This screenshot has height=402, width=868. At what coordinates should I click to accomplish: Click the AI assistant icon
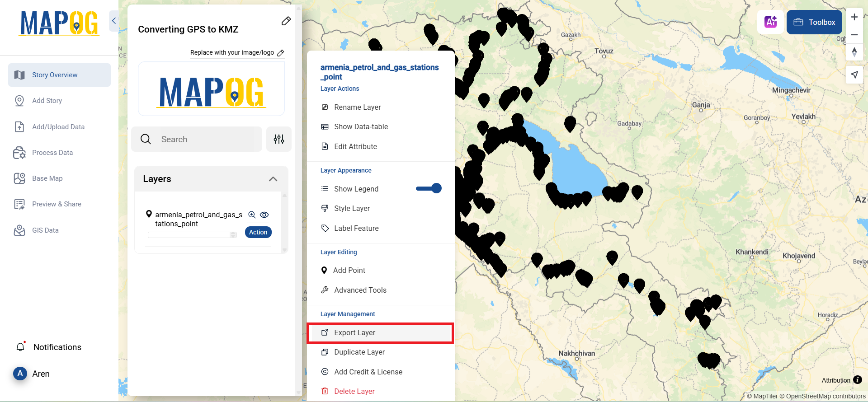coord(771,22)
